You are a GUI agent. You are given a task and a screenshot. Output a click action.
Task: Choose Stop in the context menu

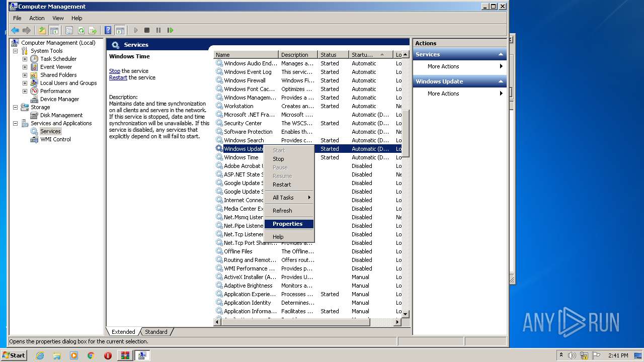tap(289, 159)
